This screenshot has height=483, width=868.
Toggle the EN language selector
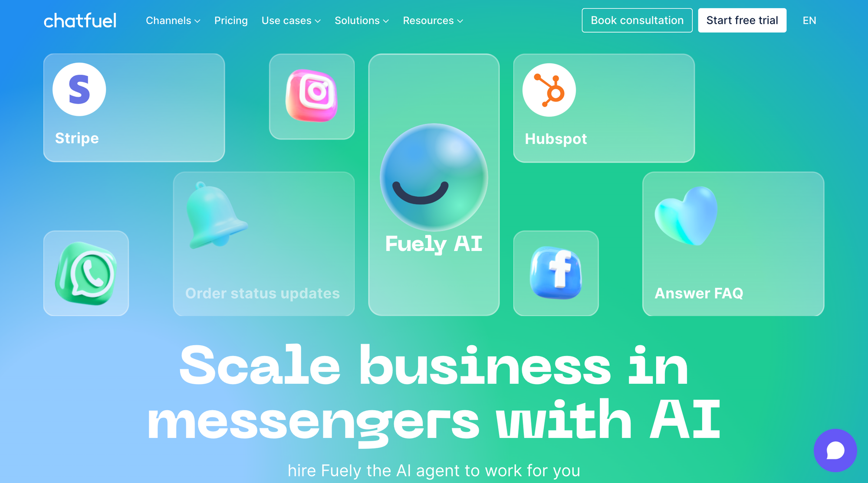click(809, 20)
